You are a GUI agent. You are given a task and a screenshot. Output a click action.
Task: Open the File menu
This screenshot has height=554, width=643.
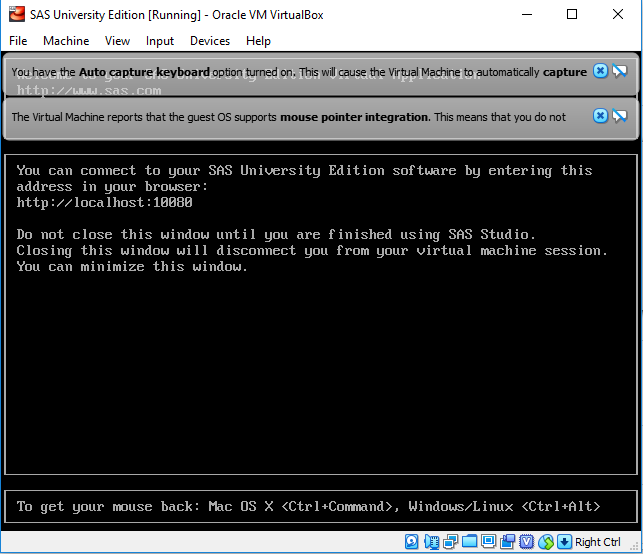pyautogui.click(x=18, y=41)
